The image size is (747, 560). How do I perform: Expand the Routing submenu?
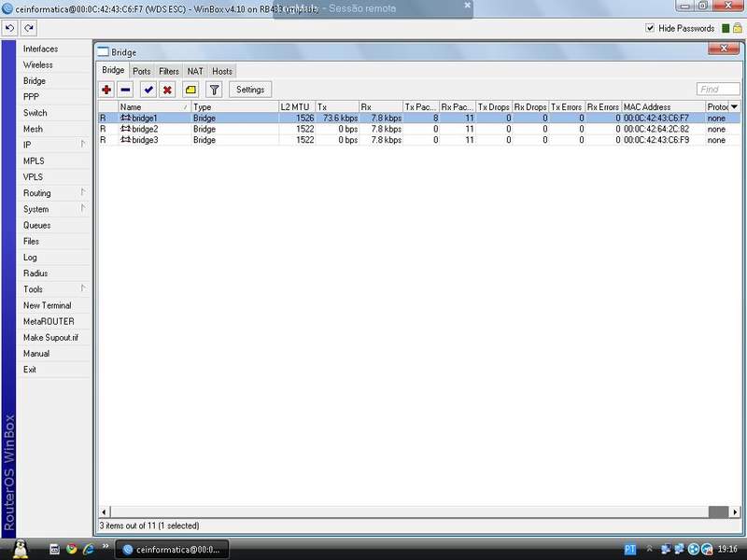(83, 192)
